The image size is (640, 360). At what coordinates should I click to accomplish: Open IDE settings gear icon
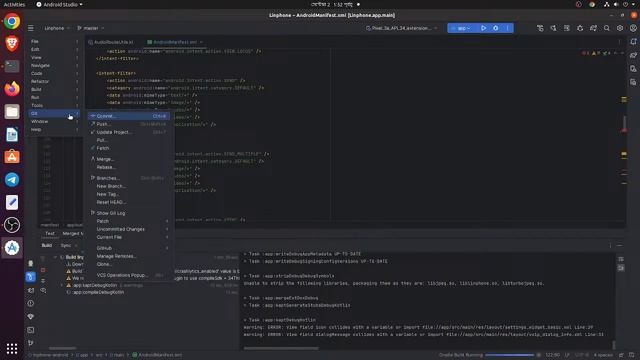point(620,28)
